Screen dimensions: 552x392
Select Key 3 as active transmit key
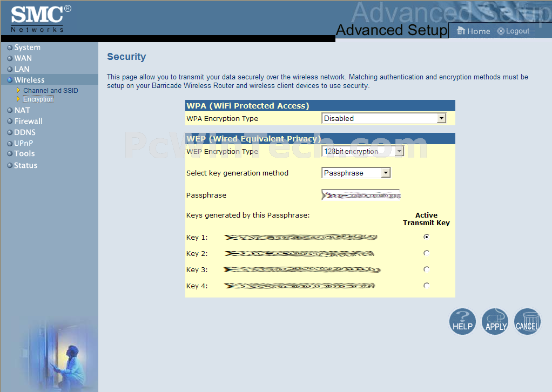point(426,269)
